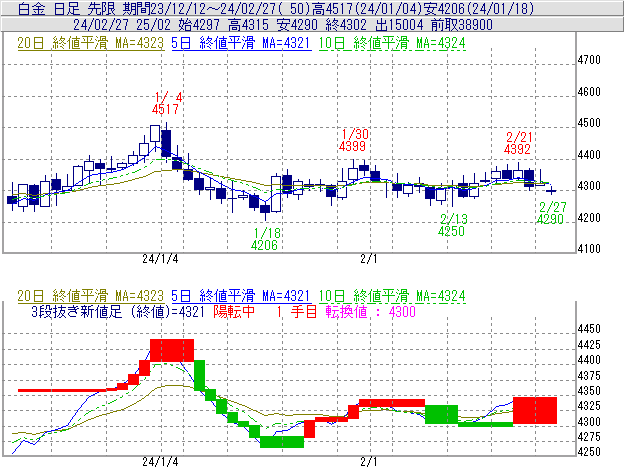The height and width of the screenshot is (475, 624).
Task: Click the lower chart's 2/1 date axis label
Action: pos(369,462)
